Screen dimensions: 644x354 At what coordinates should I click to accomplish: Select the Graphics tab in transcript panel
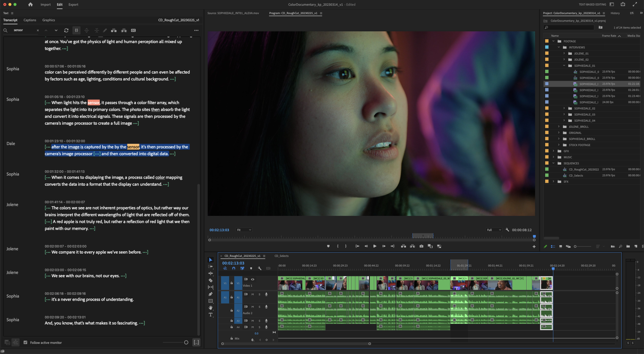click(x=49, y=20)
